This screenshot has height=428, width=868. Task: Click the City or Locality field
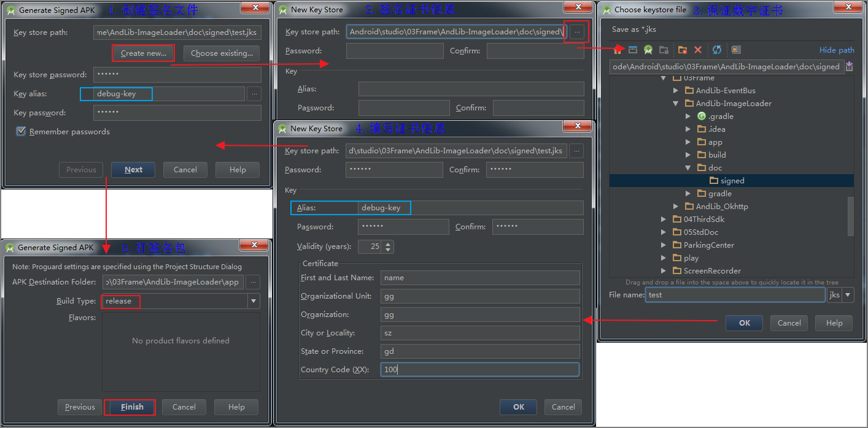point(480,333)
